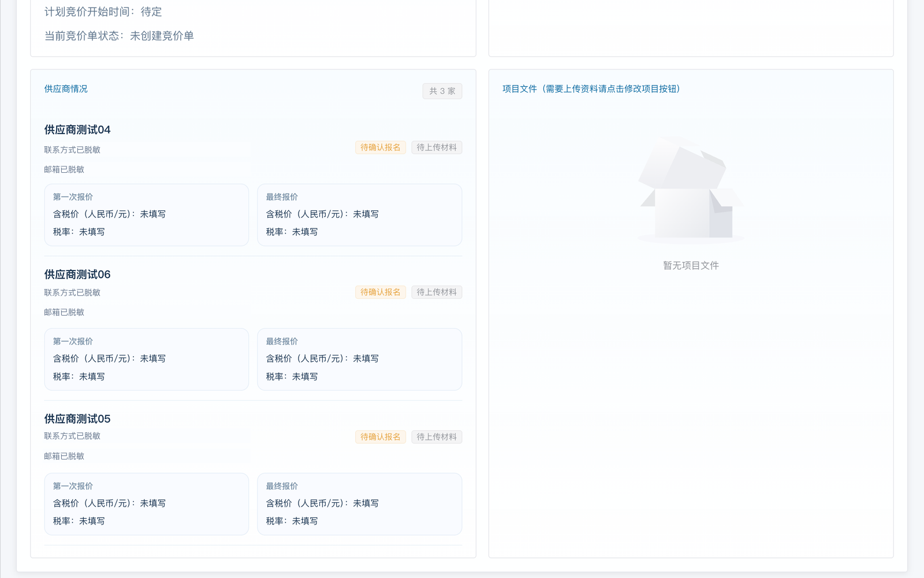Select 最终报价 card of 供应商测试04
Image resolution: width=924 pixels, height=578 pixels.
tap(359, 214)
